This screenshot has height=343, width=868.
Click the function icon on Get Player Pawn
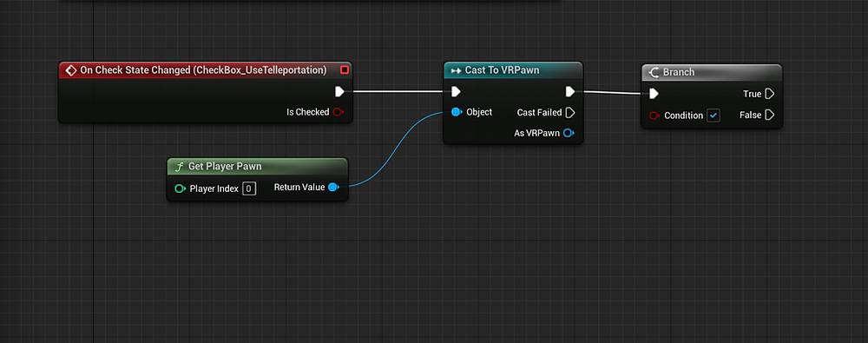(179, 166)
